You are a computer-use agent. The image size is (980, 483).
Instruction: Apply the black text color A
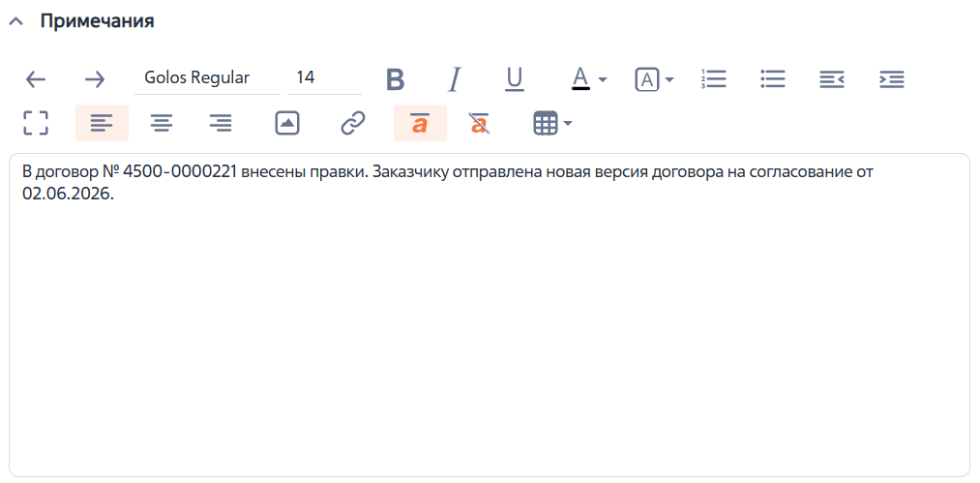tap(580, 79)
